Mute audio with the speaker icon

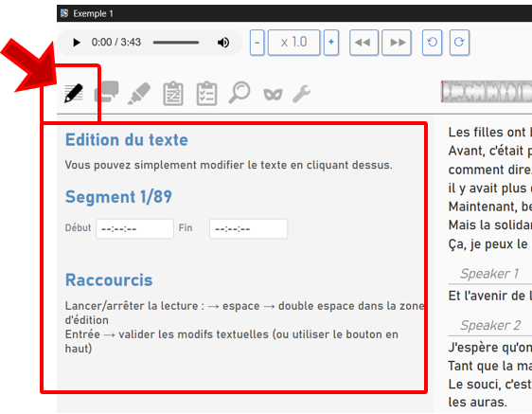[x=223, y=43]
